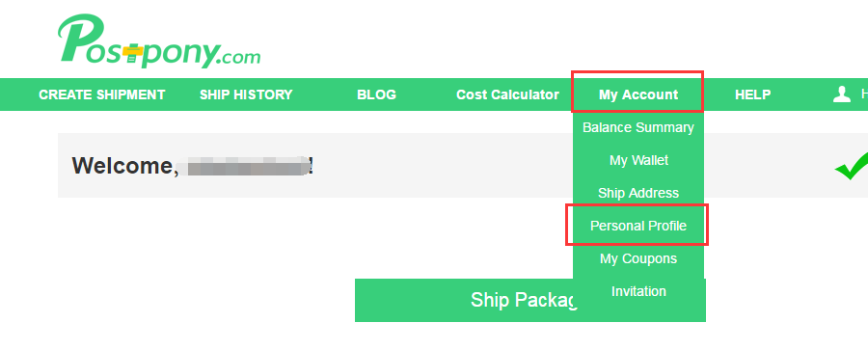Screen dimensions: 868x350
Task: Choose Invitation in account dropdown
Action: tap(638, 291)
